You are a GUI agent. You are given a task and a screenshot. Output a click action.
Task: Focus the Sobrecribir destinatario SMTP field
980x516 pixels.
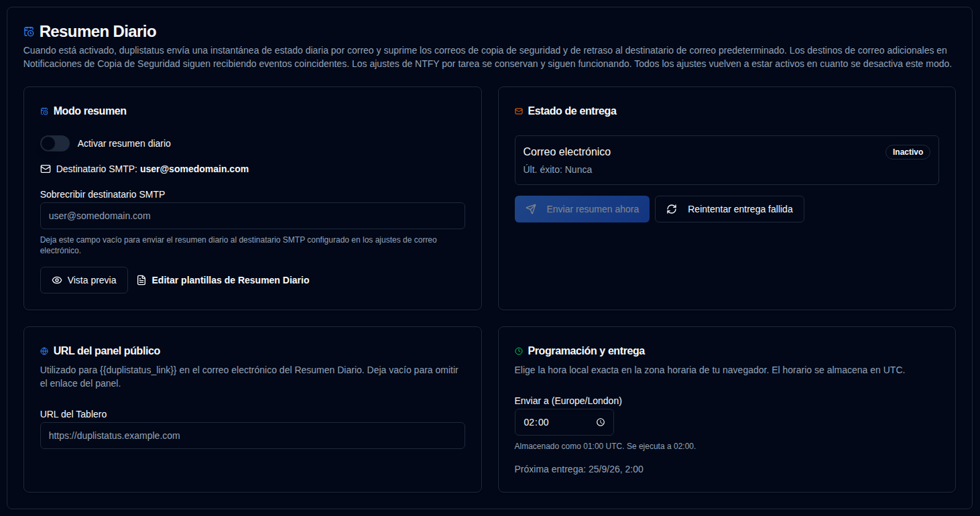click(253, 216)
